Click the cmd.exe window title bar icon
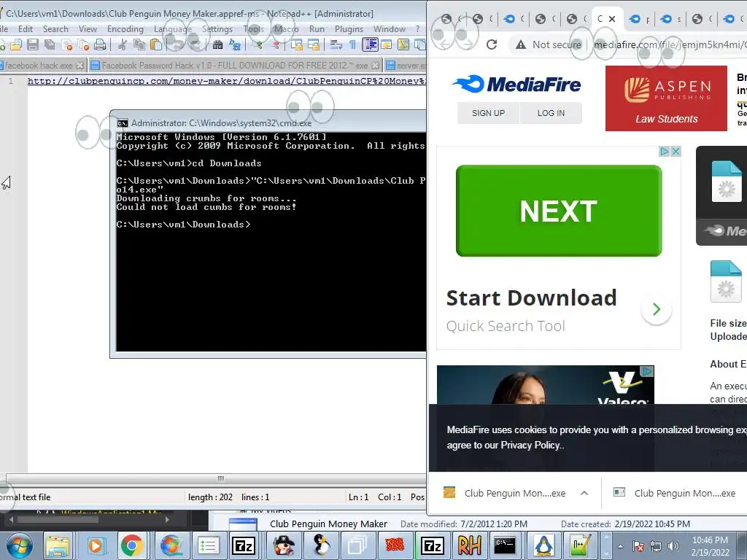The height and width of the screenshot is (560, 747). point(123,122)
